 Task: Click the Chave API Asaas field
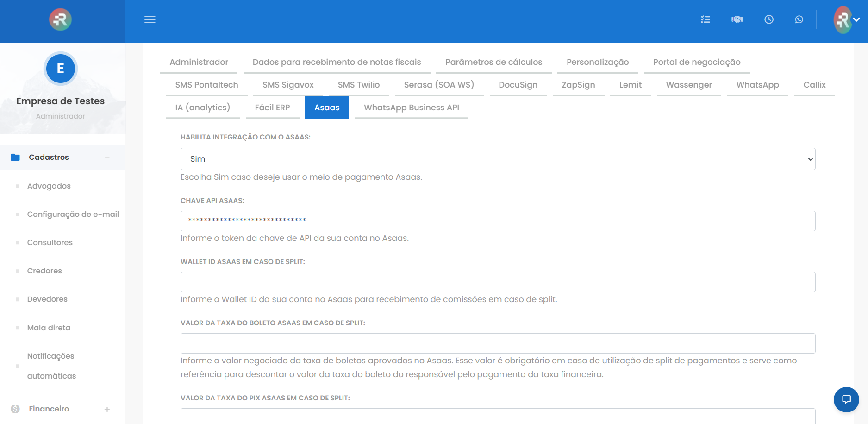pyautogui.click(x=498, y=221)
